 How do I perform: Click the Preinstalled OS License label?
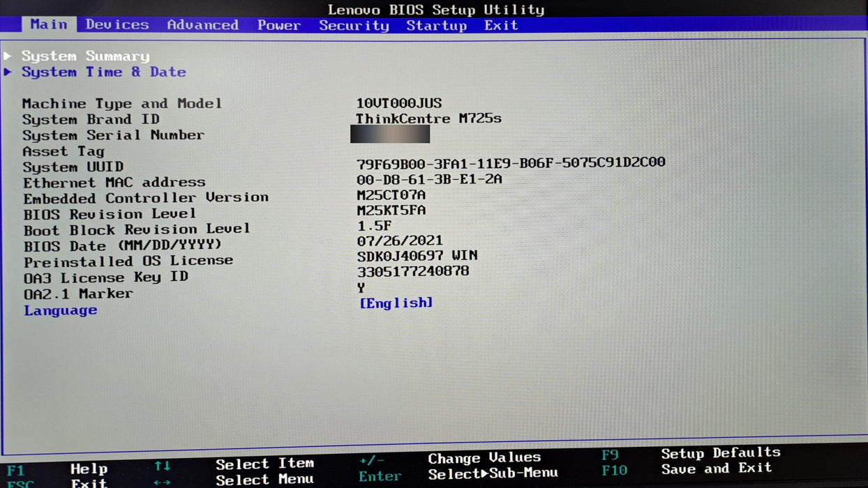pos(128,261)
